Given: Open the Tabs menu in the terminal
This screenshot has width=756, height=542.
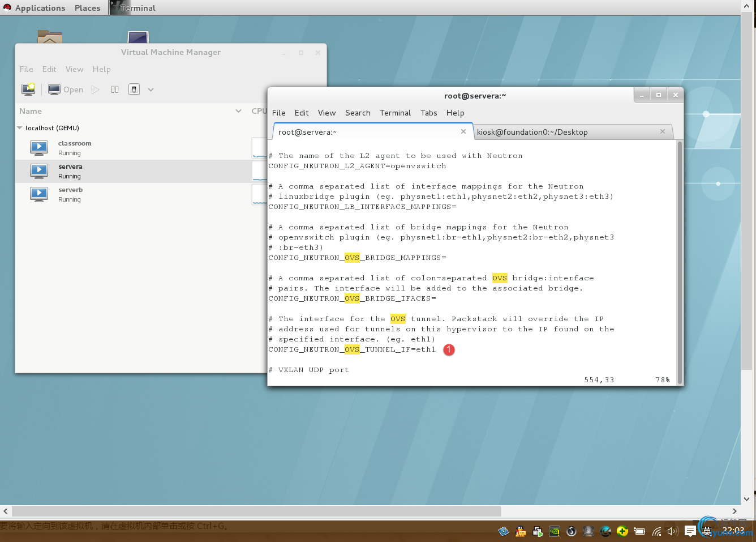Looking at the screenshot, I should [428, 113].
